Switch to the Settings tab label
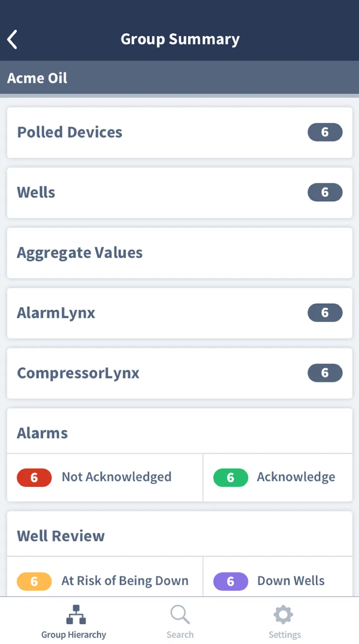 click(285, 635)
